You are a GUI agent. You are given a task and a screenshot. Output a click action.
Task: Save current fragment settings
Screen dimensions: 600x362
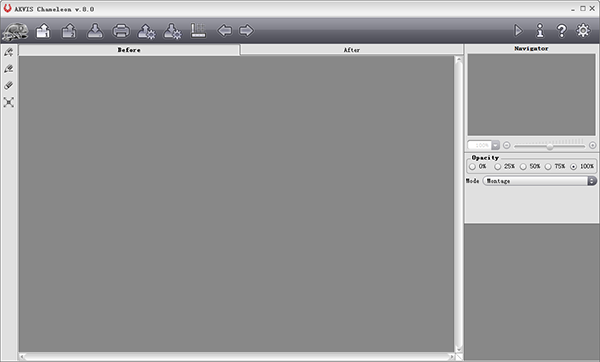tap(172, 31)
